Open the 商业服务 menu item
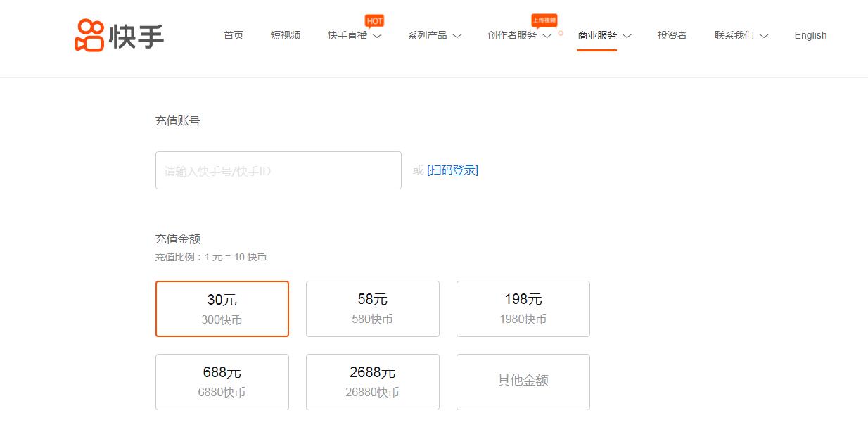 point(597,36)
